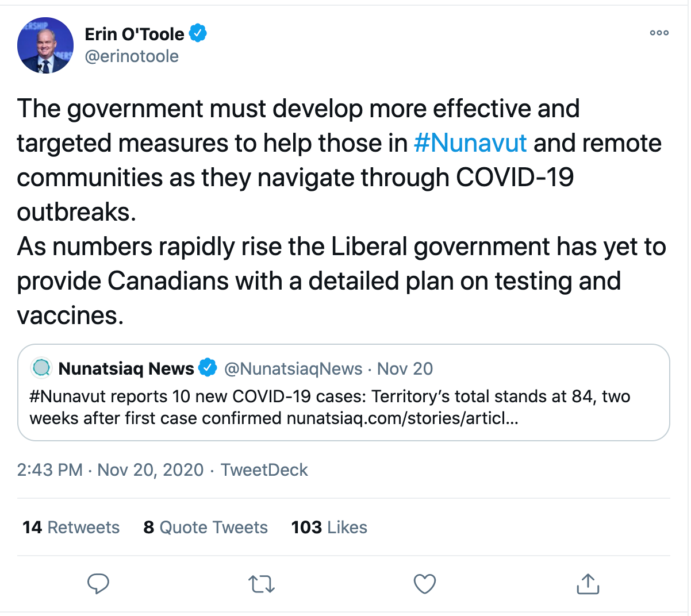This screenshot has height=616, width=691.
Task: Click Nunatsiaq News verified badge
Action: [x=208, y=368]
